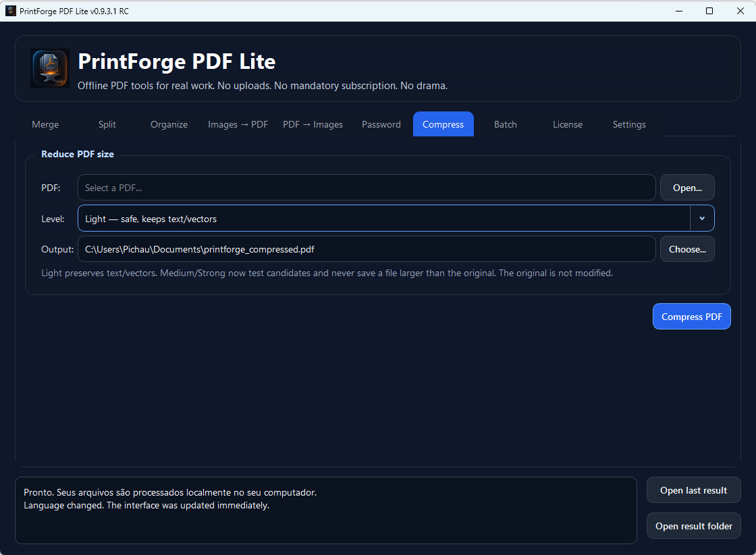
Task: Go to the License tab
Action: (x=568, y=124)
